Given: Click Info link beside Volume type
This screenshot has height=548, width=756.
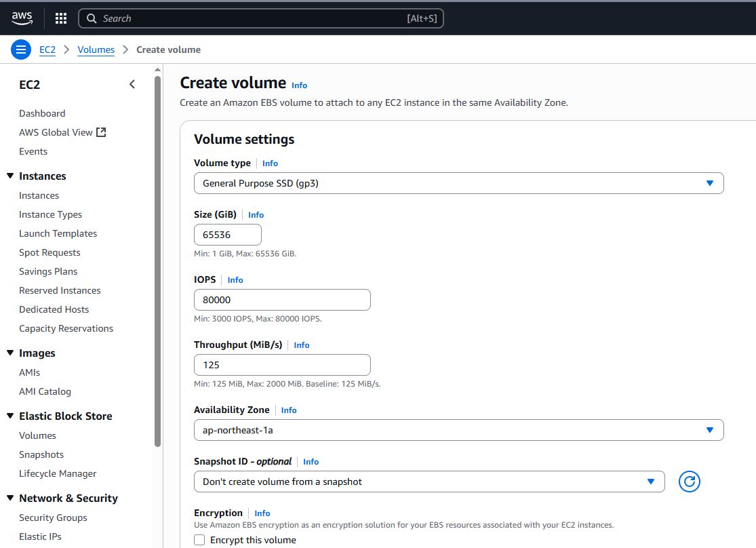Looking at the screenshot, I should click(270, 163).
